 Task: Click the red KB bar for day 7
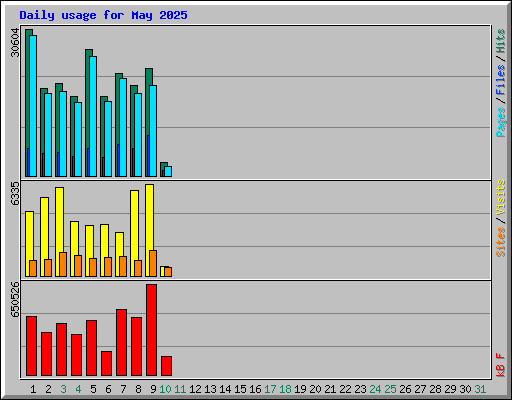pos(121,343)
